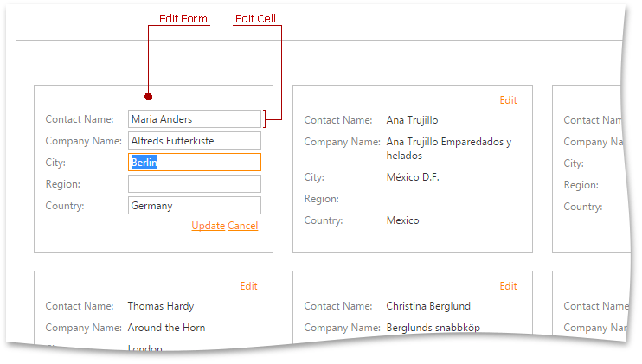
Task: Click Company Name label in edit form
Action: pos(84,141)
